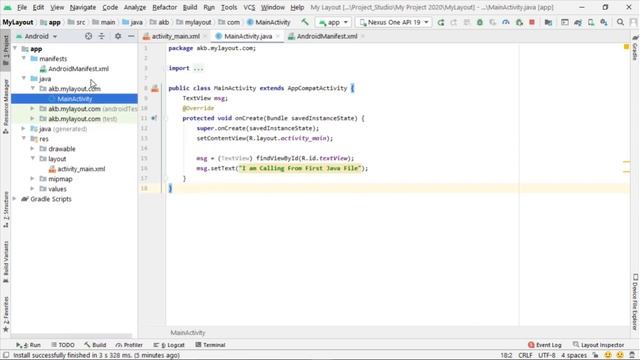Expand the mipmap folder

click(x=33, y=179)
